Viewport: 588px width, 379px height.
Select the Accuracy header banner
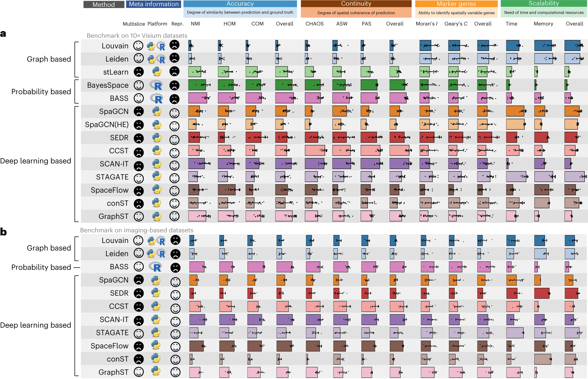(240, 4)
